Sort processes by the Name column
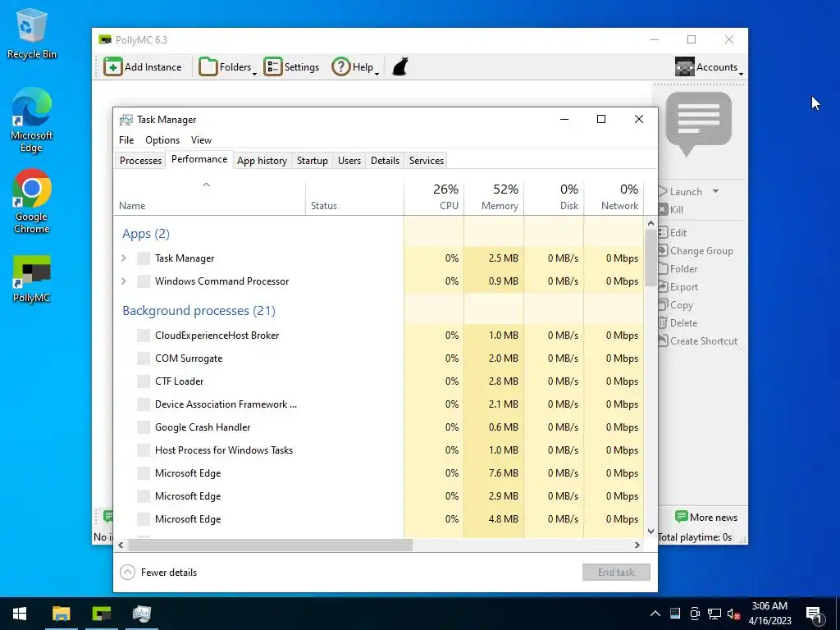This screenshot has width=840, height=630. (209, 199)
